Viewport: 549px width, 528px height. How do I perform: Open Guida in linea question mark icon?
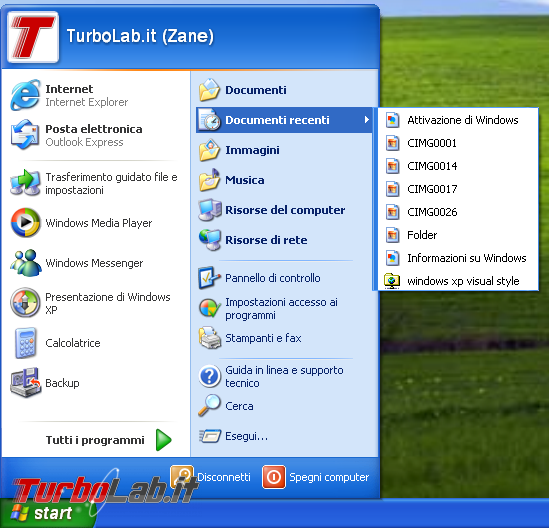[x=209, y=376]
